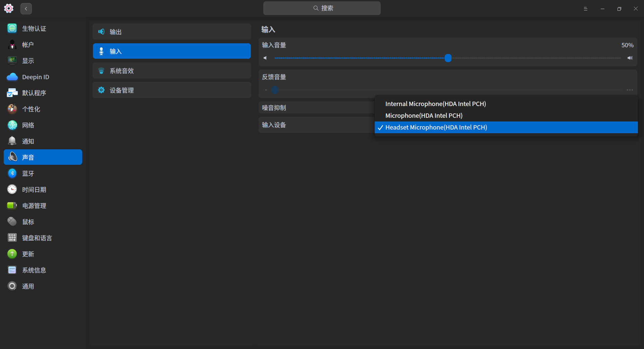Viewport: 644px width, 349px height.
Task: Click the 噪音抑制 row label
Action: coord(274,108)
